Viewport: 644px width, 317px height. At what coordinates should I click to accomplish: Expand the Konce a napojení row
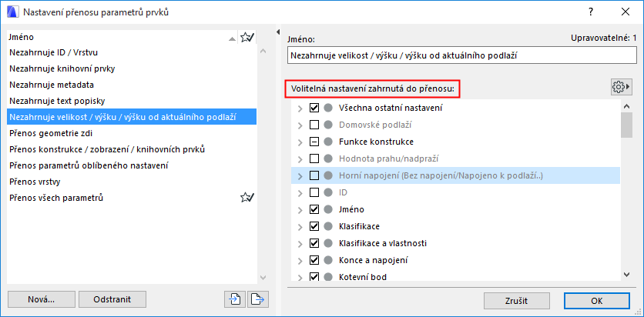coord(300,260)
